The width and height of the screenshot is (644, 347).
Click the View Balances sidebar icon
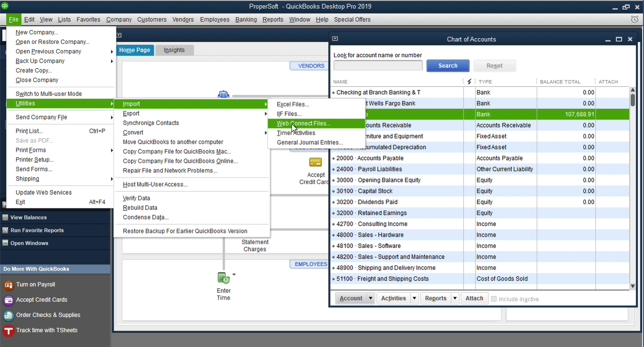[x=5, y=218]
